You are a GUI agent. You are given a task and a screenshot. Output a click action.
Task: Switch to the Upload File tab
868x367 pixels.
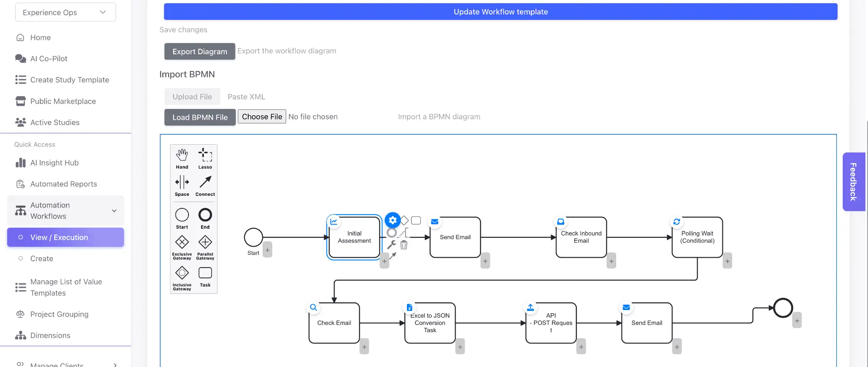192,97
